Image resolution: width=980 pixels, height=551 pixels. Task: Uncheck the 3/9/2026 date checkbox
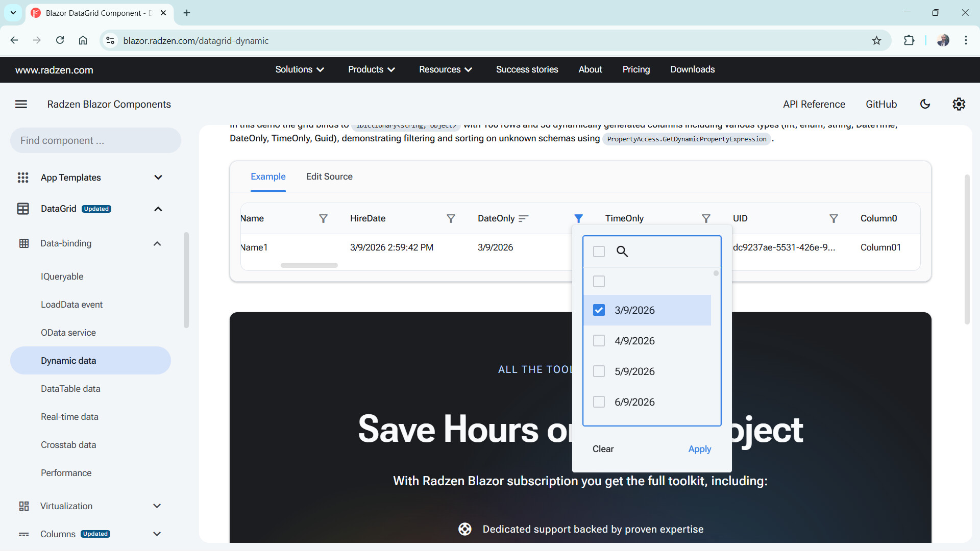[599, 310]
